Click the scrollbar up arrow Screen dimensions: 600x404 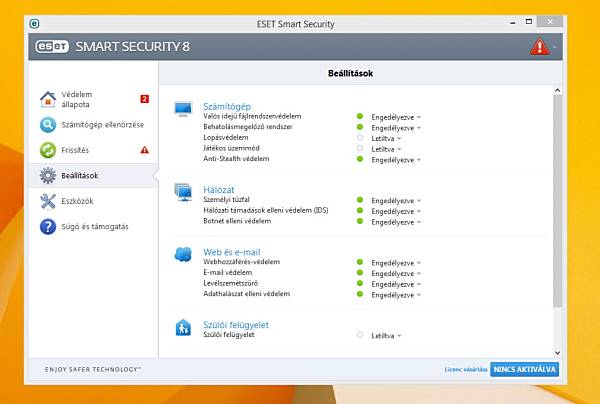tap(557, 90)
